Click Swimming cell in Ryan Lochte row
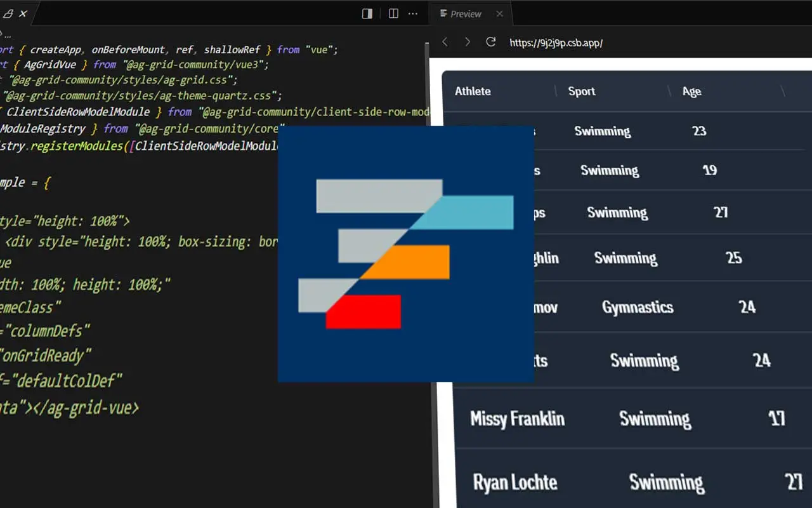Viewport: 812px width, 508px height. click(x=667, y=482)
